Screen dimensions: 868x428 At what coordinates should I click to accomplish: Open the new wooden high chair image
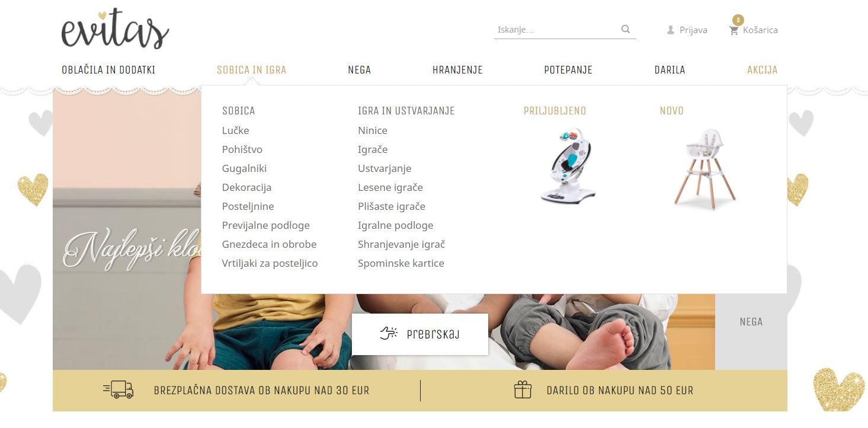(x=704, y=168)
